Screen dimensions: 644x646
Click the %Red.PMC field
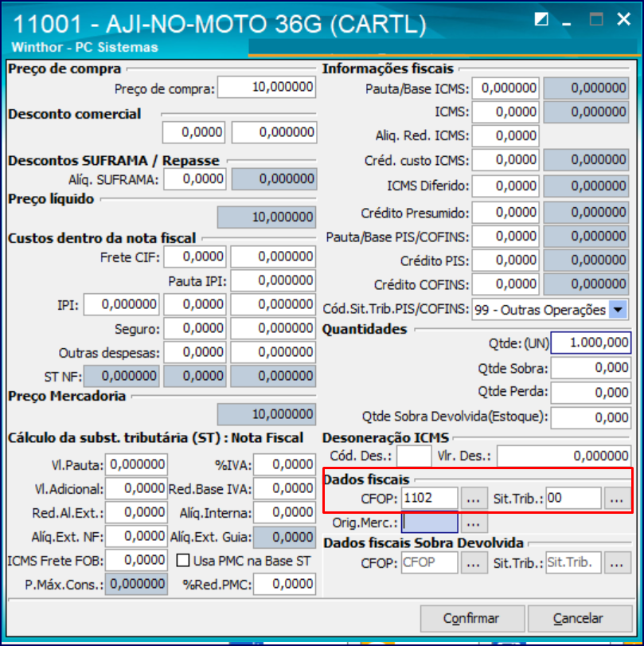[x=284, y=584]
